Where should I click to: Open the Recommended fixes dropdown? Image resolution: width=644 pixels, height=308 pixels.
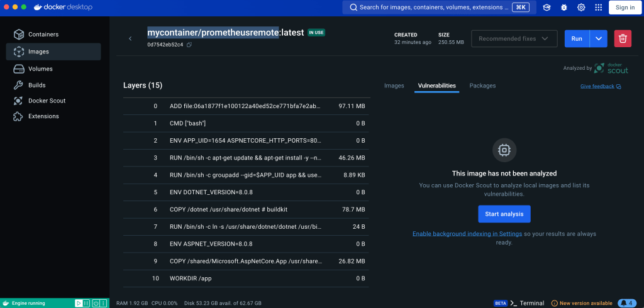(514, 38)
